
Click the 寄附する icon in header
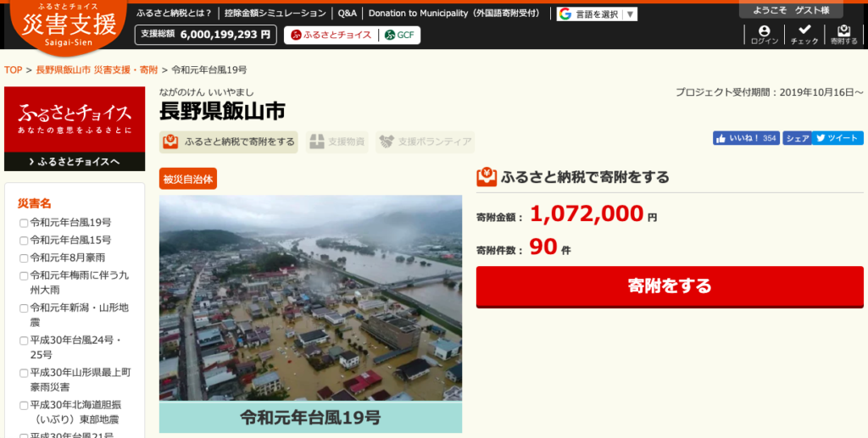(x=843, y=34)
